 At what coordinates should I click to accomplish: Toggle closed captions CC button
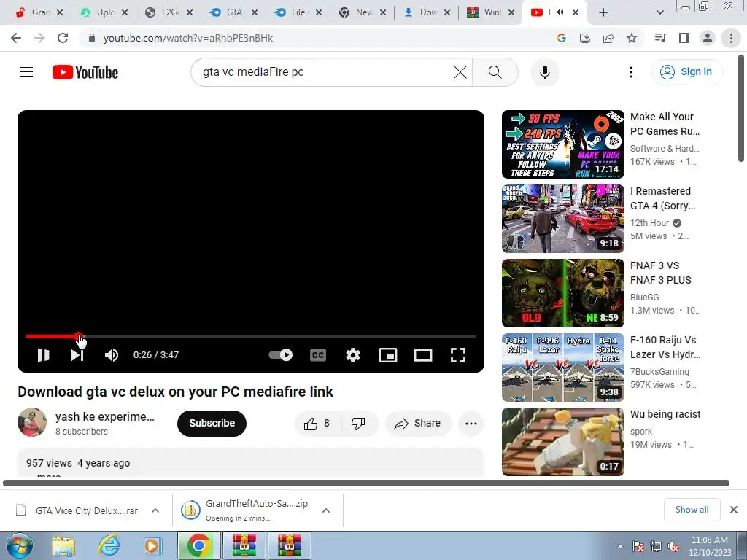[318, 355]
